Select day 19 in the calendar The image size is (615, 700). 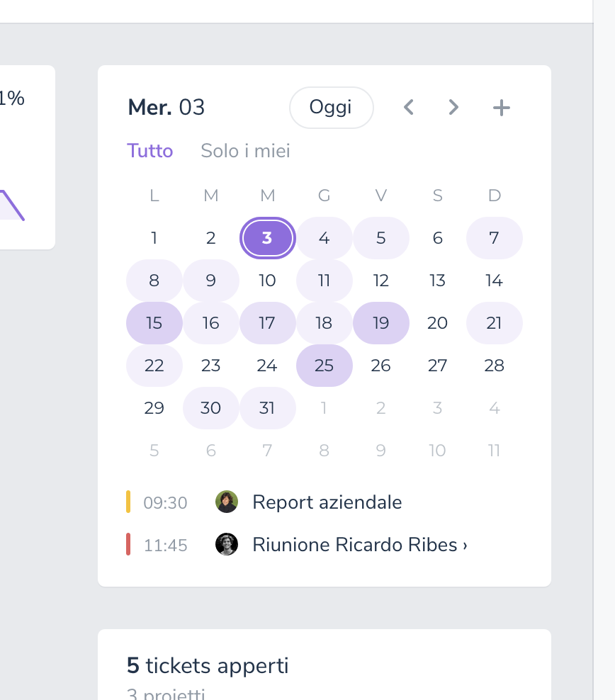tap(380, 323)
